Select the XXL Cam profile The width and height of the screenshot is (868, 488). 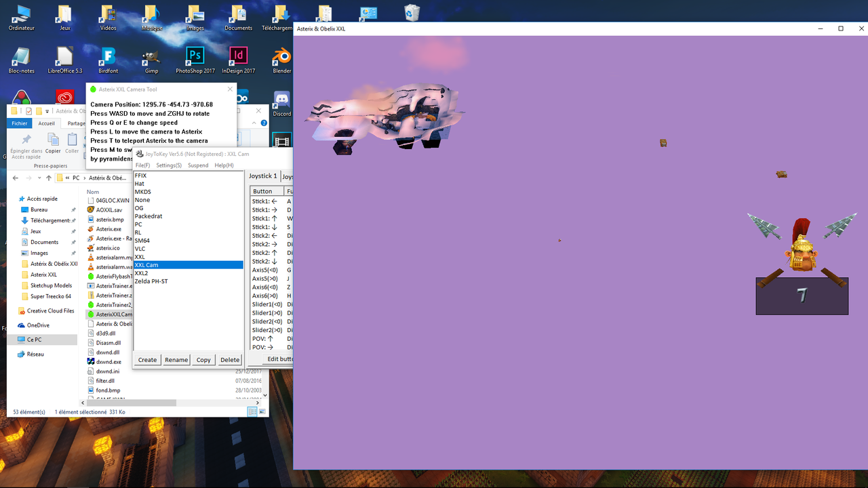click(x=188, y=265)
